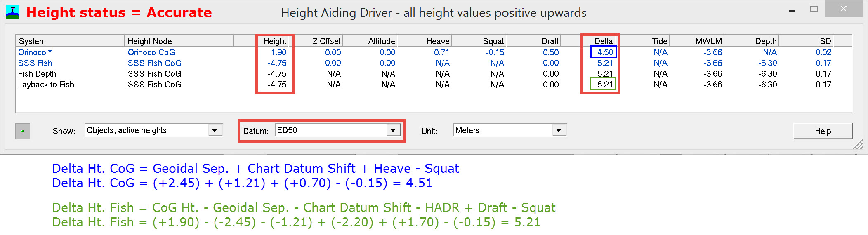Viewport: 868px width, 235px height.
Task: Expand the Datum dropdown showing ED50
Action: pos(393,130)
